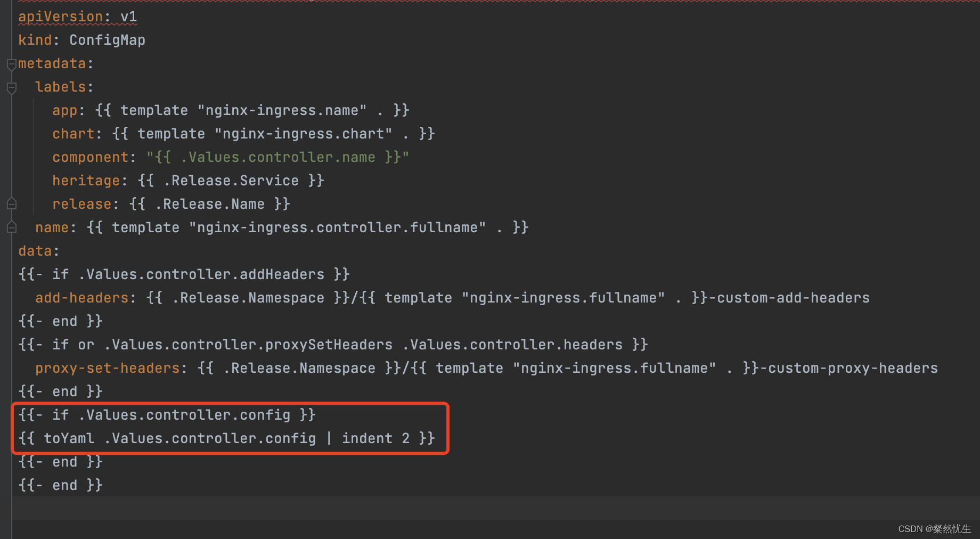Click the .Values.controller.name string value
The width and height of the screenshot is (980, 539).
277,158
